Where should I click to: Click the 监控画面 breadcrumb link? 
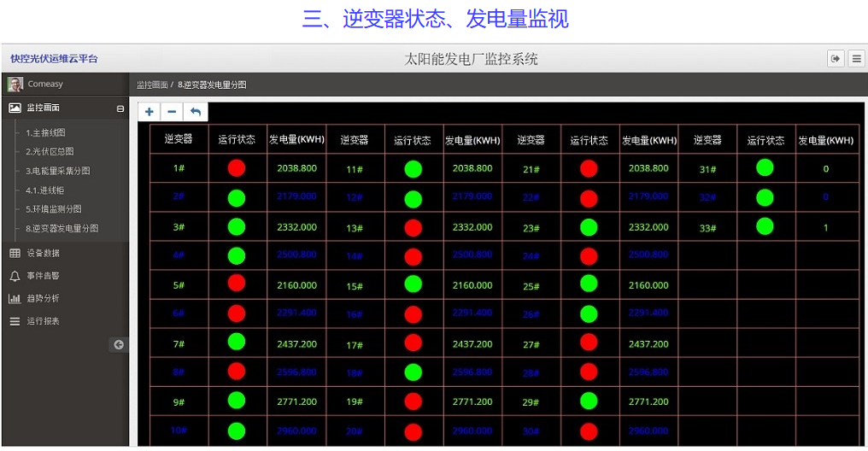(x=152, y=85)
